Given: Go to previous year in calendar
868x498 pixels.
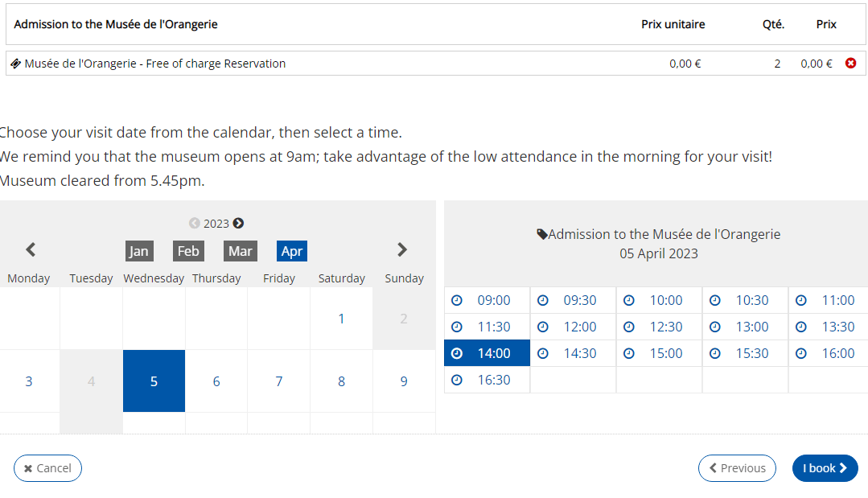Looking at the screenshot, I should point(195,224).
